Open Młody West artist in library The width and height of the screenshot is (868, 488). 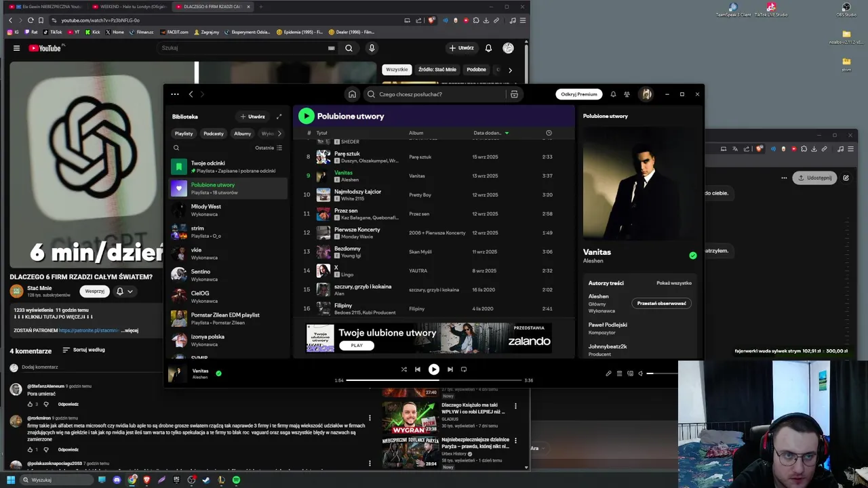[228, 210]
